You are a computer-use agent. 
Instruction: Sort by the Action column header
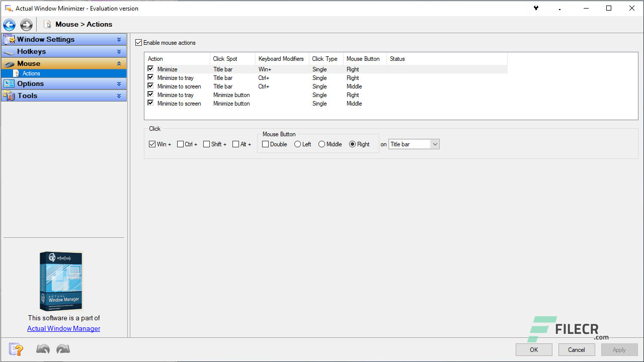coord(177,59)
